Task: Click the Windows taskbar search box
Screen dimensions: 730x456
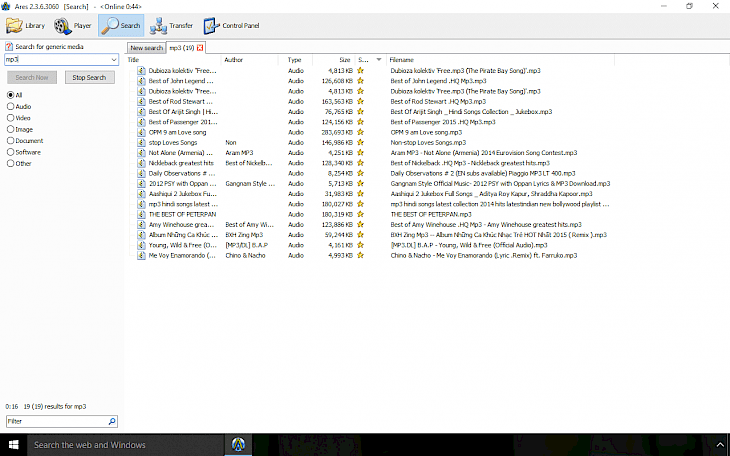Action: 126,445
